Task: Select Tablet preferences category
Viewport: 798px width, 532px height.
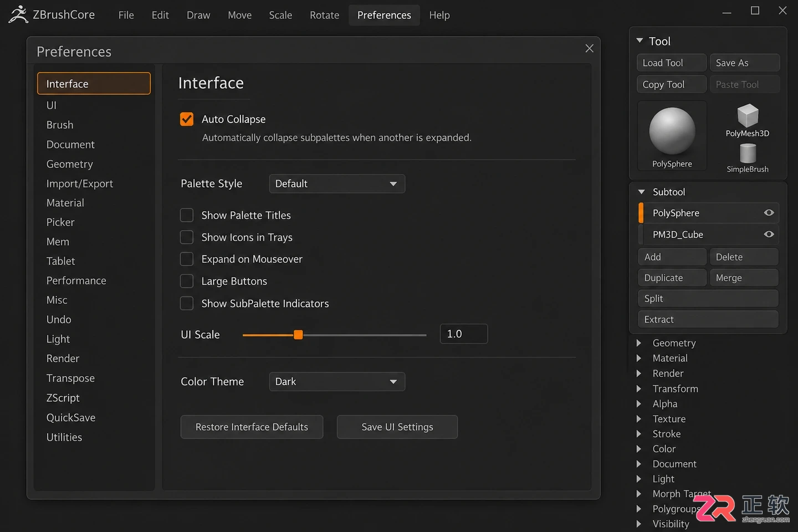Action: pyautogui.click(x=61, y=261)
